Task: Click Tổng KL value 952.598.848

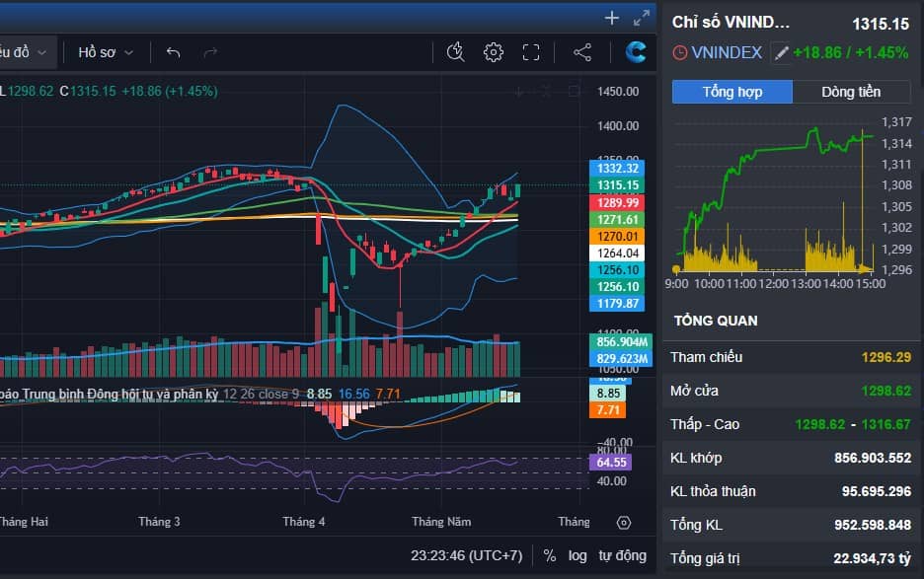Action: 873,525
